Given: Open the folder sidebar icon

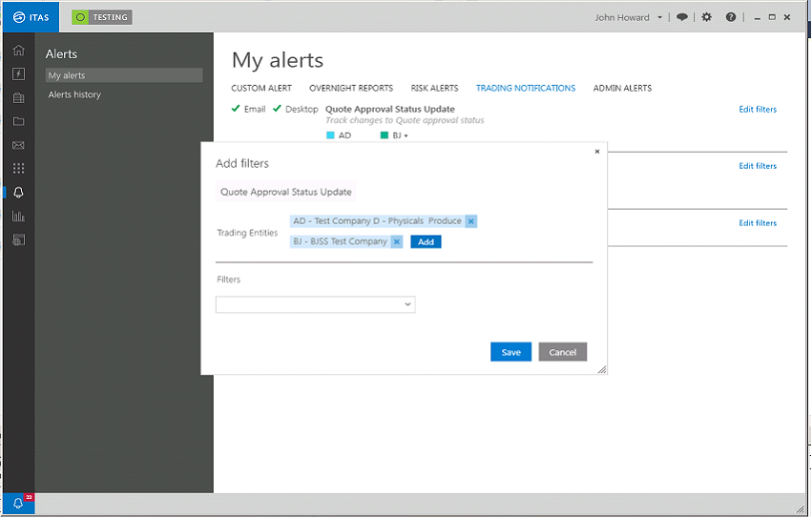Looking at the screenshot, I should click(x=19, y=121).
